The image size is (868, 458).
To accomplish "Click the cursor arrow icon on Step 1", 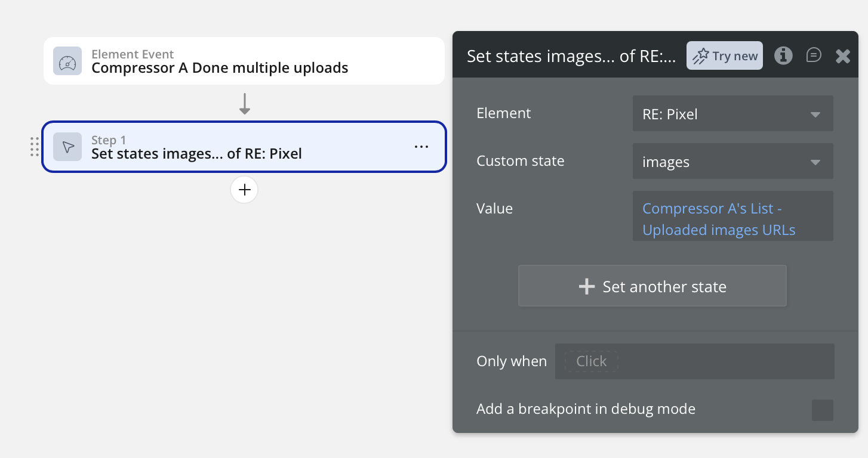I will (67, 147).
